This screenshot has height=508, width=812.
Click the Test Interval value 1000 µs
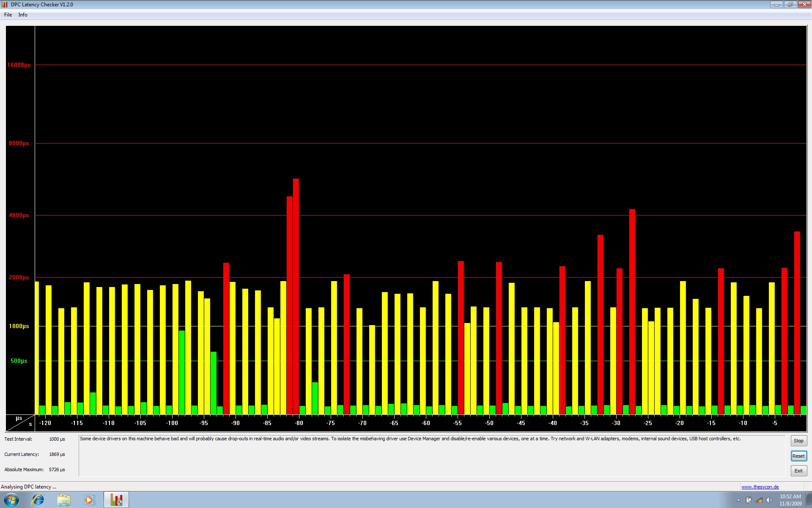point(57,439)
